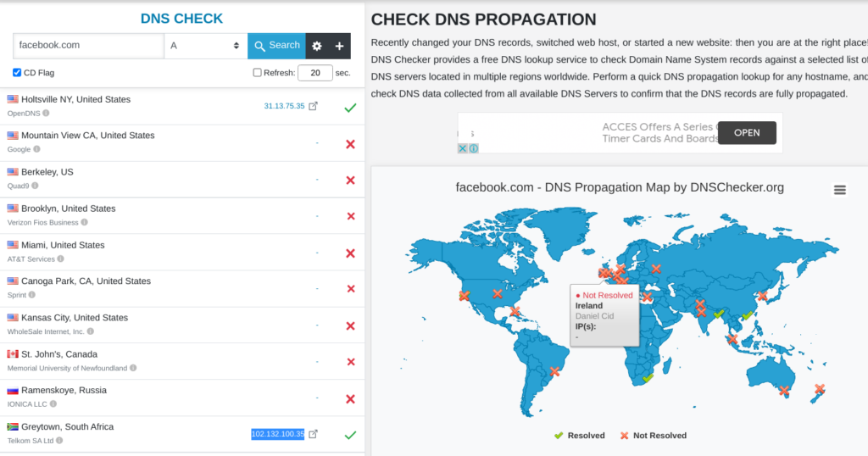Click the Canoga Park, CA, United States row

(x=182, y=288)
